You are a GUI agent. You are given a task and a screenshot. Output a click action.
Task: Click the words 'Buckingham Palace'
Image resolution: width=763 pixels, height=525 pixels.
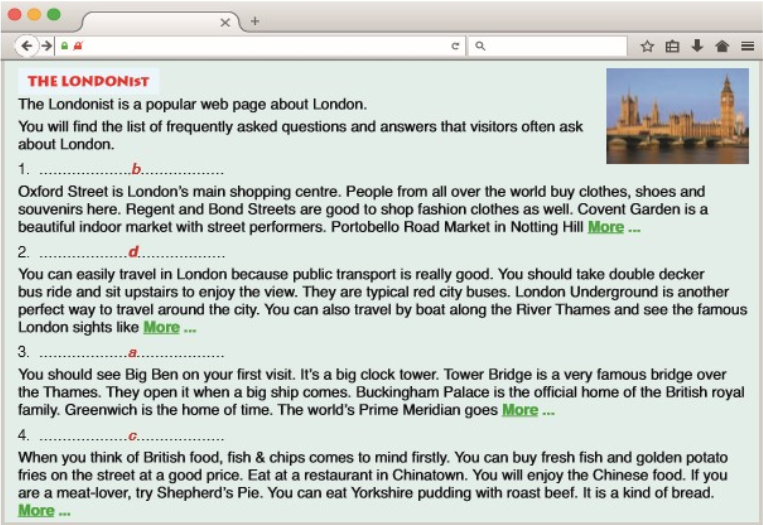point(422,392)
